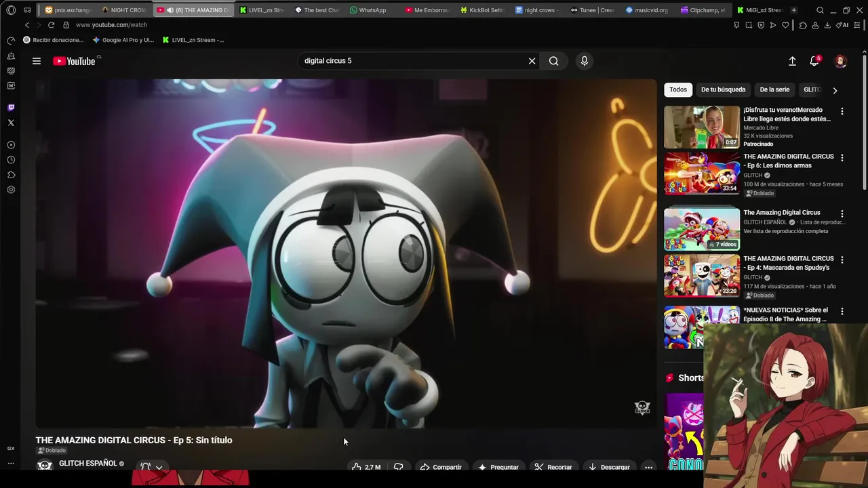Screen dimensions: 868x488
Task: Open 'Recibir donacione...' bookmark
Action: [x=54, y=40]
